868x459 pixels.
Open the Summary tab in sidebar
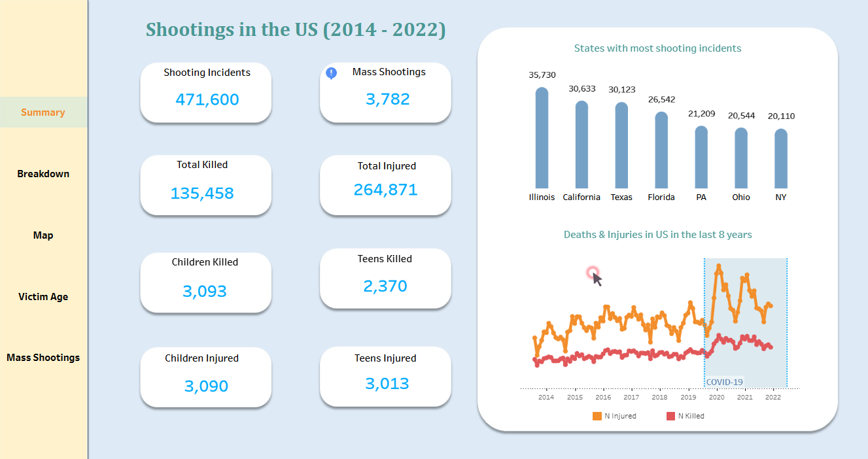43,112
